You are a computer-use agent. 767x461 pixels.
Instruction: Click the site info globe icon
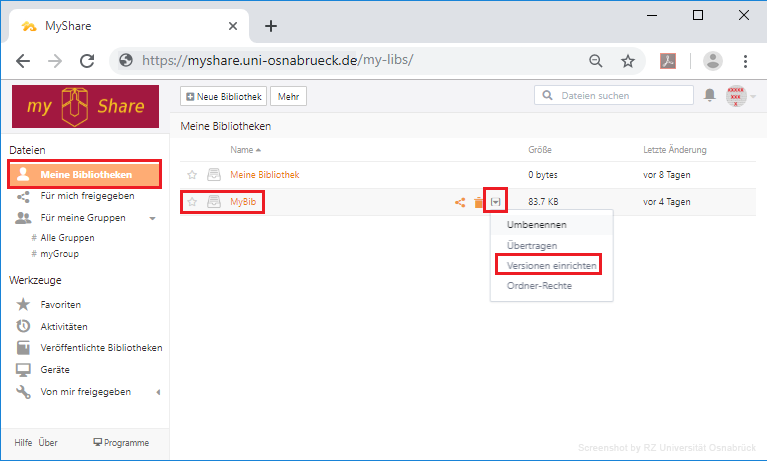pos(126,60)
